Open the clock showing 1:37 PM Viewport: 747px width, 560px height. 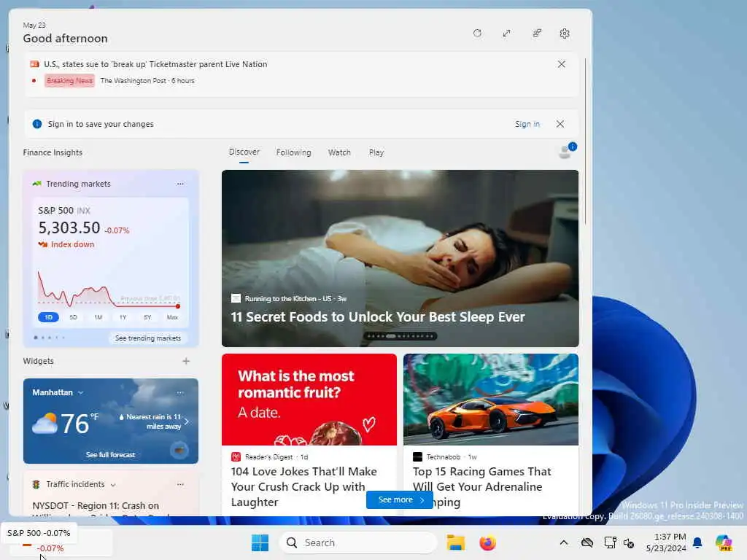[x=665, y=542]
